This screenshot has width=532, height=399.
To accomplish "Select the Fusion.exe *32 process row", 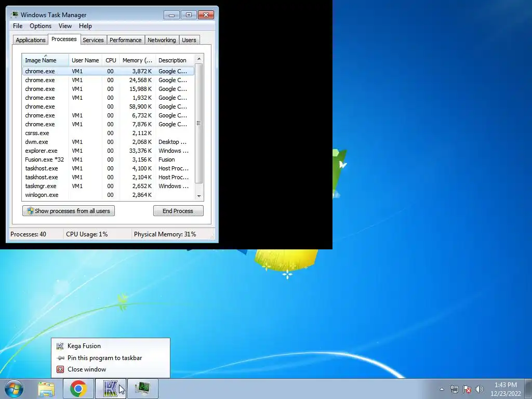I will click(108, 159).
